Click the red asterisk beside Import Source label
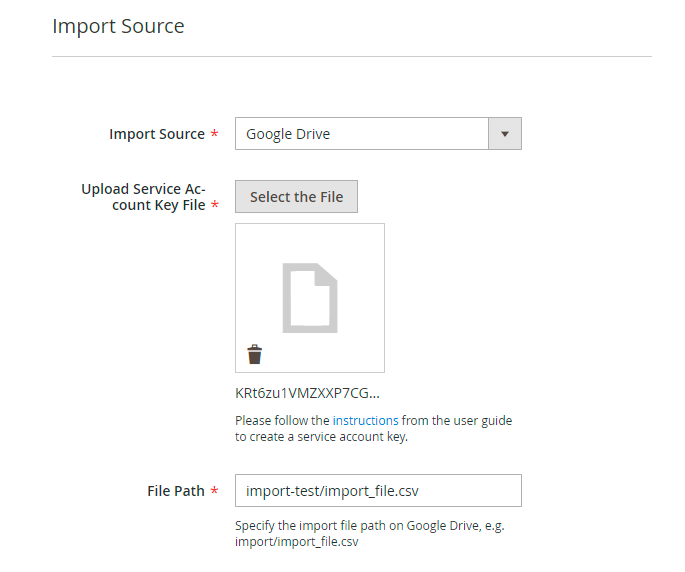The image size is (685, 572). click(x=214, y=135)
